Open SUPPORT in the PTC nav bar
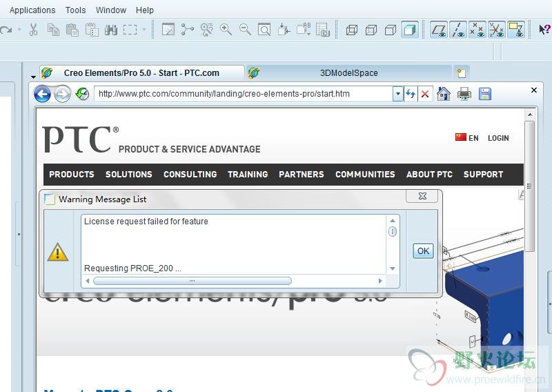 pyautogui.click(x=484, y=175)
